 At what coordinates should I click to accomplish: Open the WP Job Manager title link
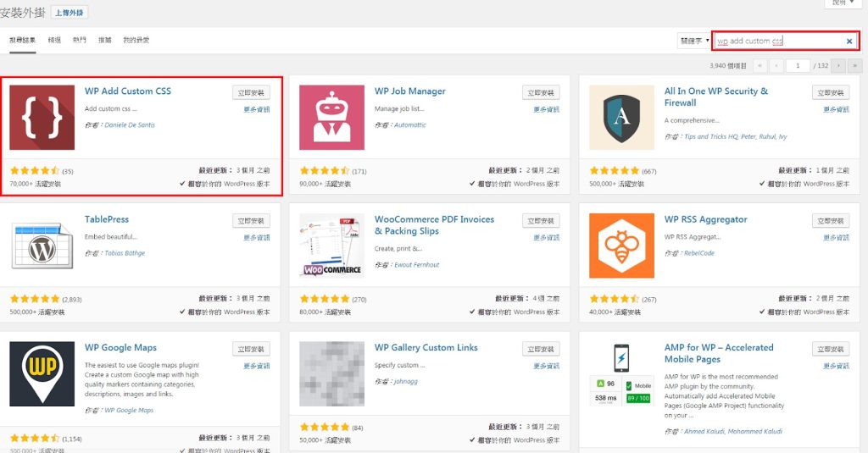(409, 91)
